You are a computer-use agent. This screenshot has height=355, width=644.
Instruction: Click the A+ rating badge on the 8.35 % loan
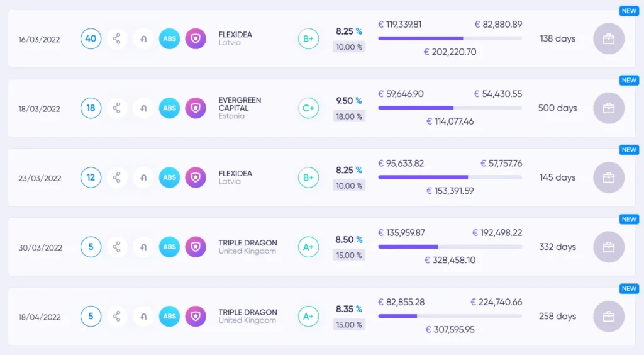[308, 317]
